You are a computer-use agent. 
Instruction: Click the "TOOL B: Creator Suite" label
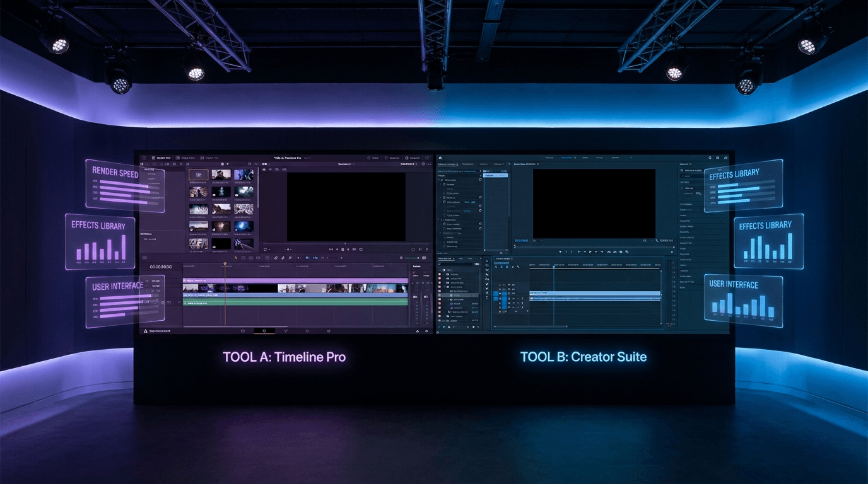pos(583,357)
